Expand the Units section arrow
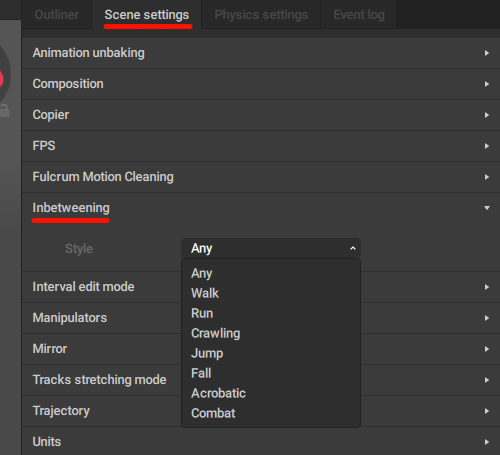 tap(487, 442)
